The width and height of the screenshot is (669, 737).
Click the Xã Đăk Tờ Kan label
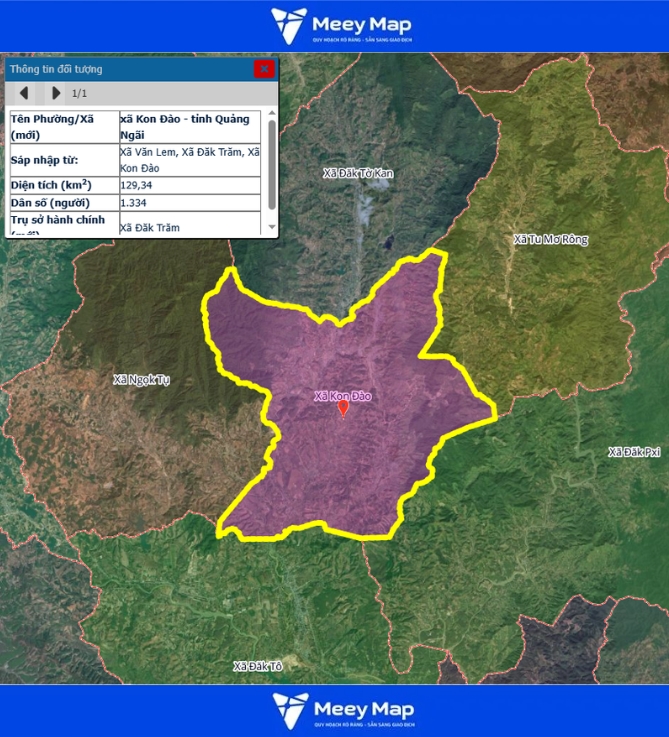359,174
